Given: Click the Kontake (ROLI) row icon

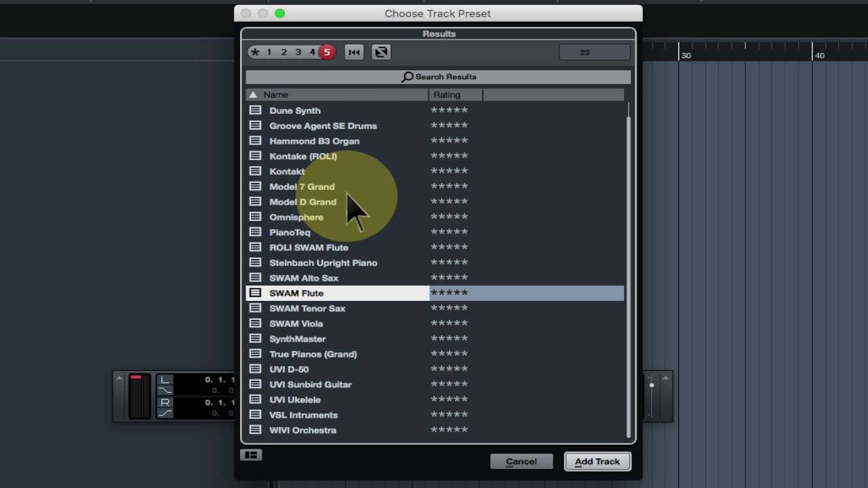Looking at the screenshot, I should [x=255, y=156].
